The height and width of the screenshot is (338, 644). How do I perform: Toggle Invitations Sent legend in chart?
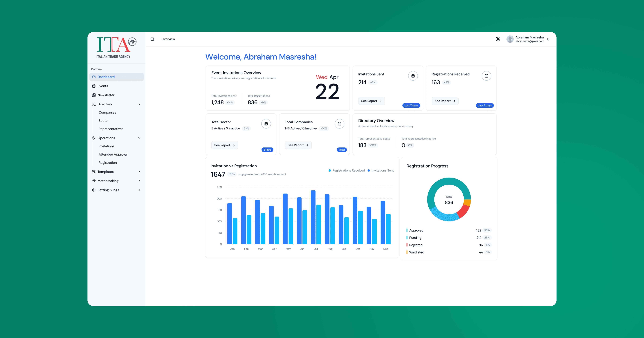380,170
